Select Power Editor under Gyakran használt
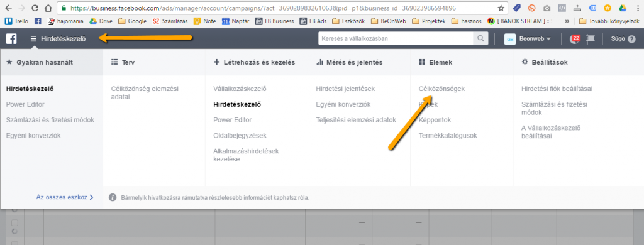The height and width of the screenshot is (245, 644). click(25, 104)
